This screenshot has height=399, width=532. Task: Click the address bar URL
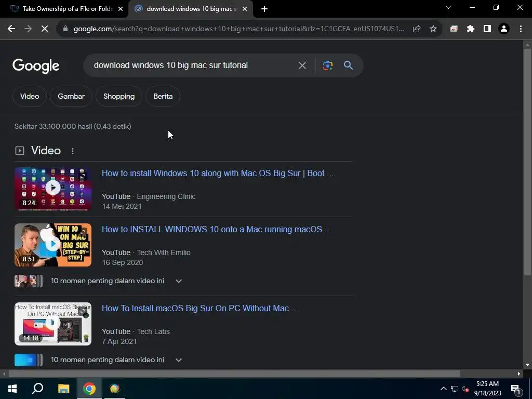point(239,29)
